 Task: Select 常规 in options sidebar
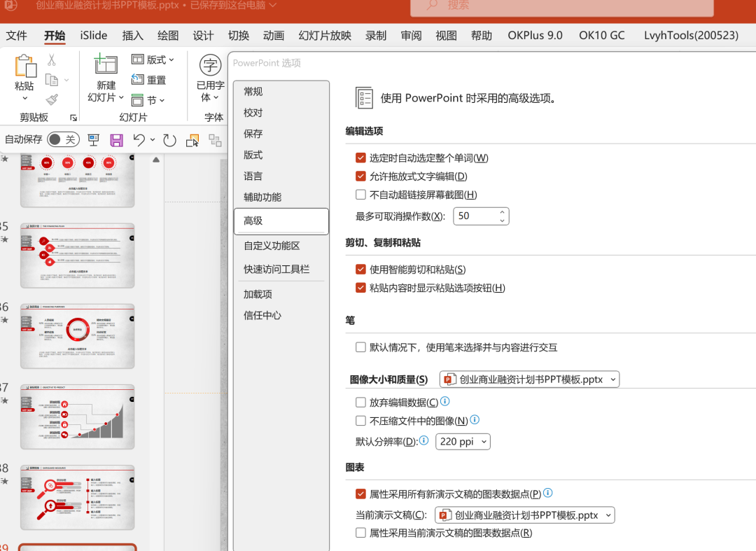pyautogui.click(x=281, y=92)
